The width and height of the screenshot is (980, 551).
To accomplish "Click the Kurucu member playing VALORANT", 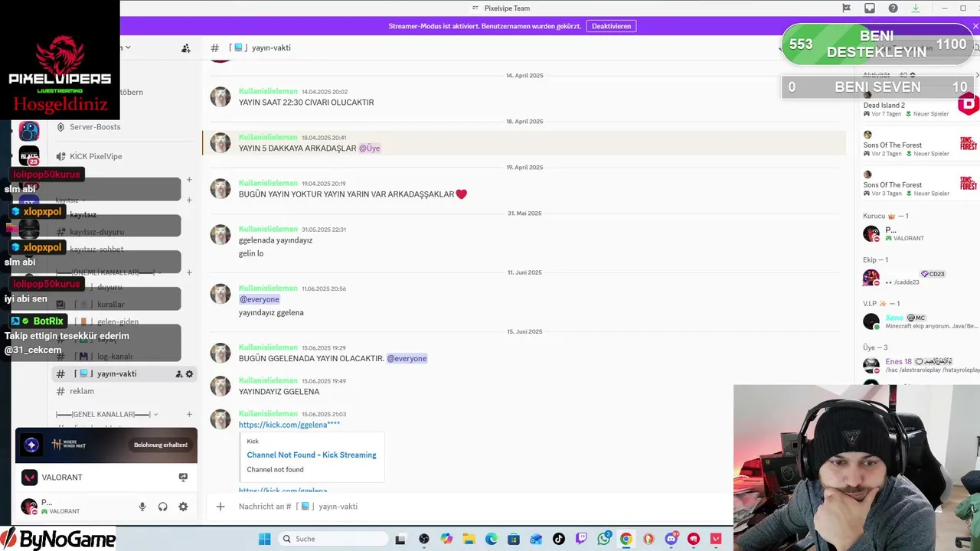I will coord(918,234).
